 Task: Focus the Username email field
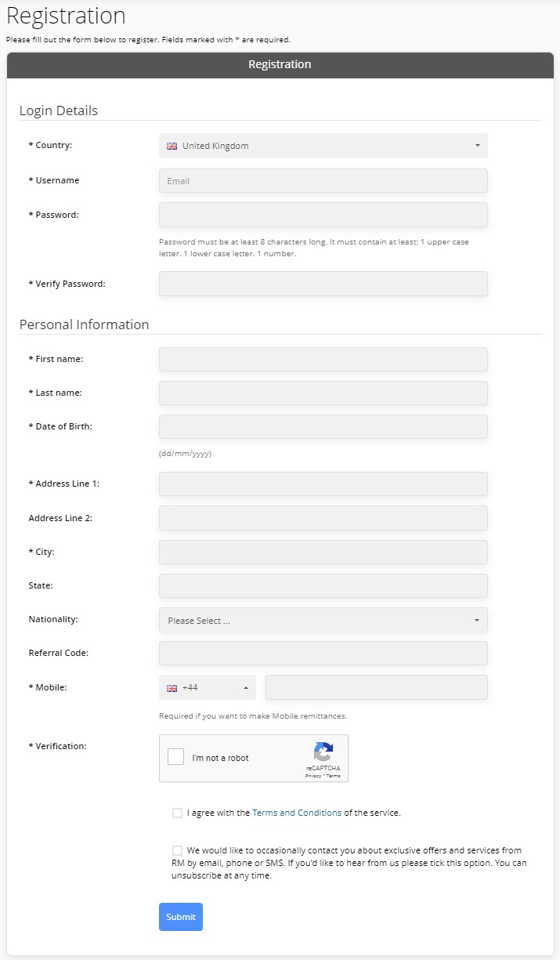coord(323,180)
